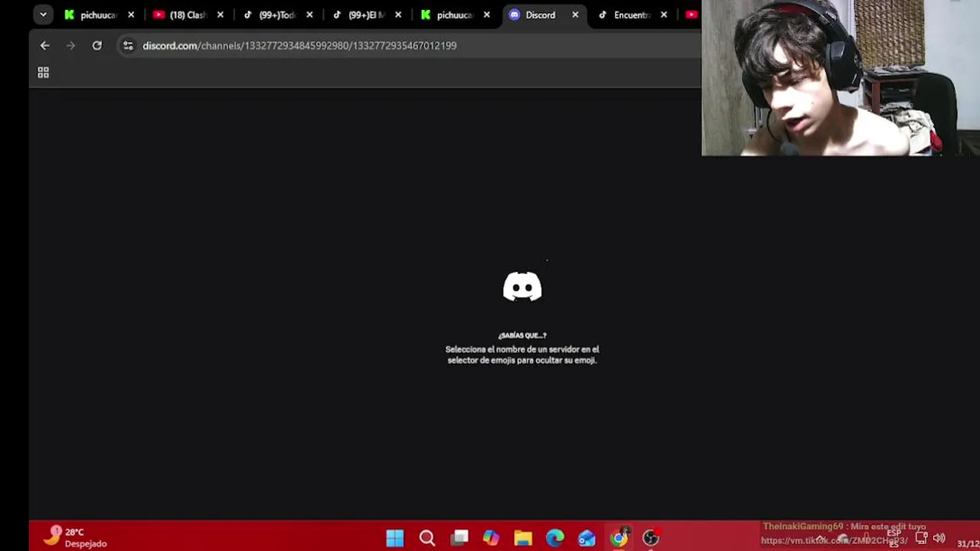Image resolution: width=980 pixels, height=551 pixels.
Task: Close the (99+)Tod tab
Action: [x=309, y=15]
